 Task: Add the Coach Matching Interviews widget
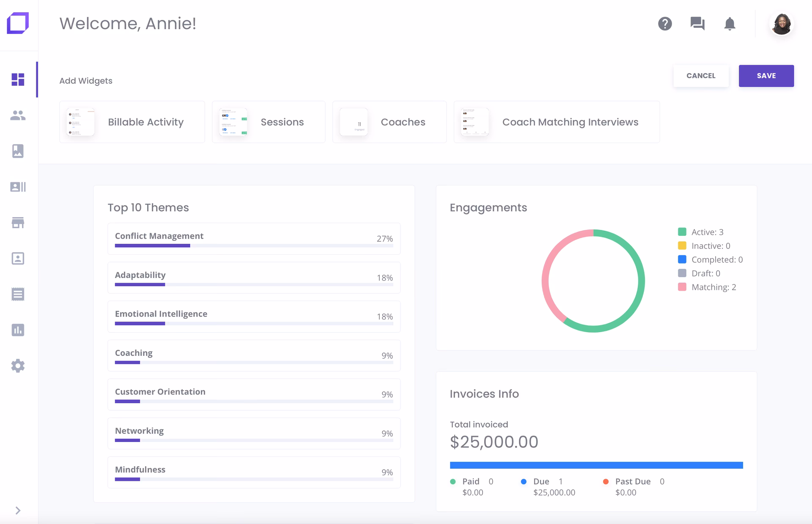tap(556, 122)
